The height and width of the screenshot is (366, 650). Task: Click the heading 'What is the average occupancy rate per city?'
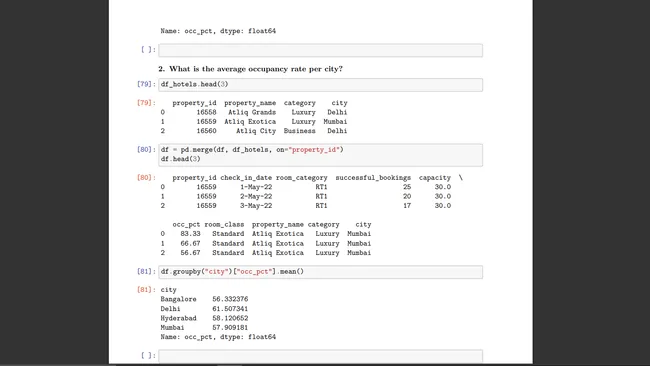(x=256, y=69)
